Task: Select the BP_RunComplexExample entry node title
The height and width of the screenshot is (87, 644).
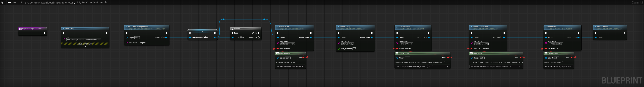Action: click(x=32, y=29)
